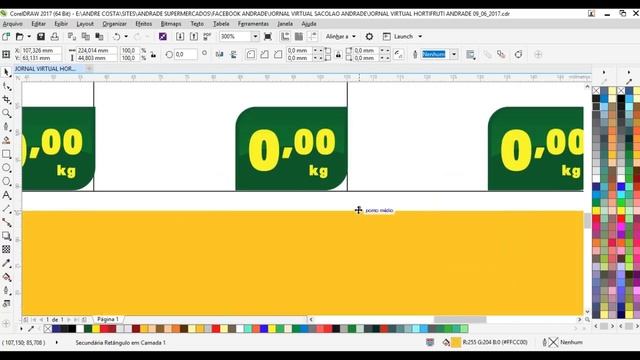This screenshot has height=360, width=640.
Task: Select the Polygon tool
Action: pyautogui.click(x=6, y=181)
